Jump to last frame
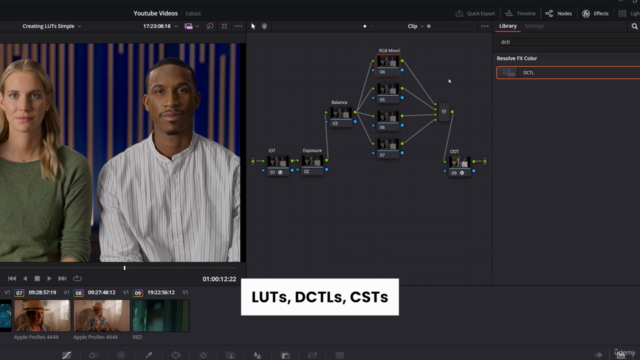The width and height of the screenshot is (640, 360). coord(62,278)
